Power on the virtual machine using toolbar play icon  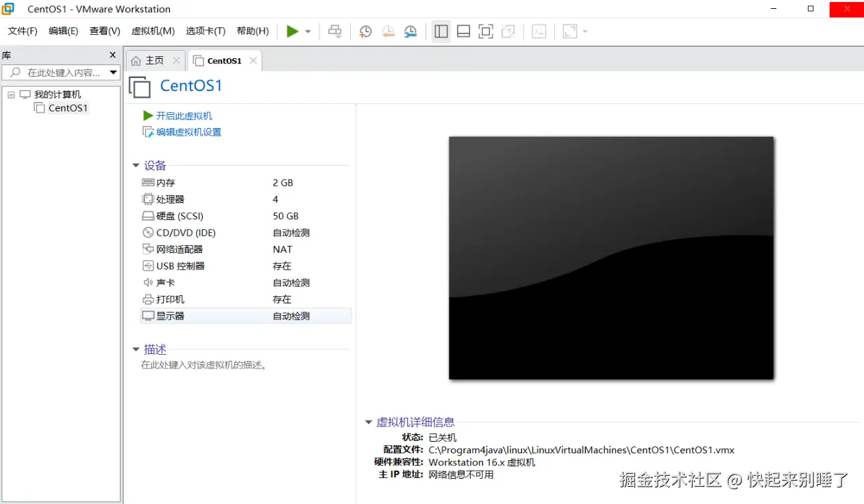coord(291,31)
